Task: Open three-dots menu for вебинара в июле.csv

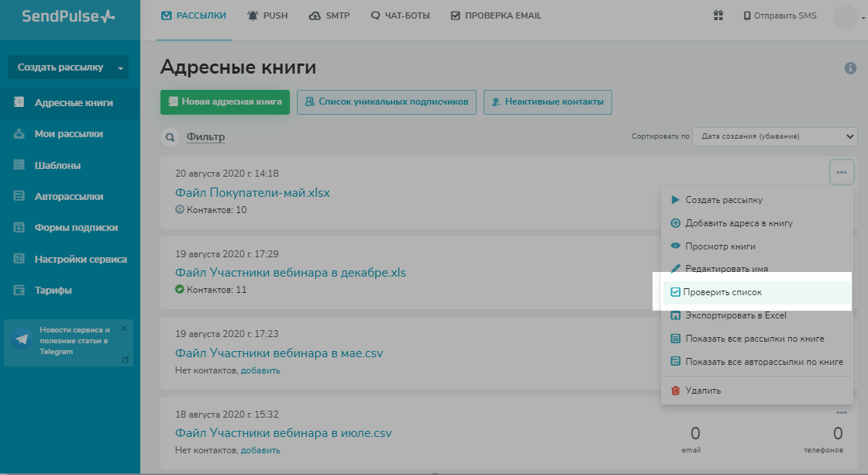Action: pyautogui.click(x=842, y=413)
